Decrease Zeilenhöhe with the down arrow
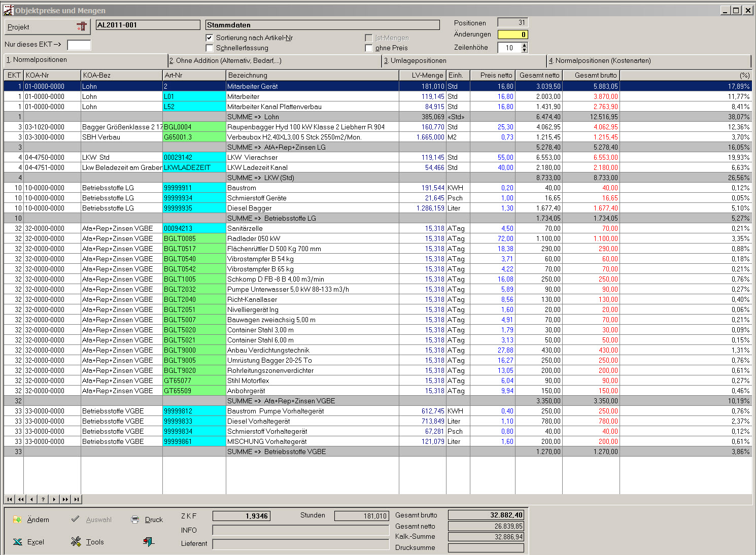This screenshot has height=555, width=756. coord(525,50)
